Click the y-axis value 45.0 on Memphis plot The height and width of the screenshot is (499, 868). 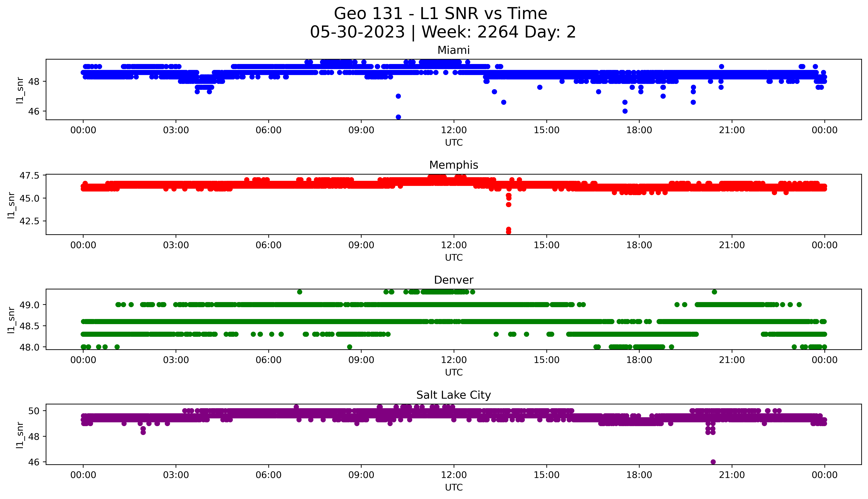point(29,198)
